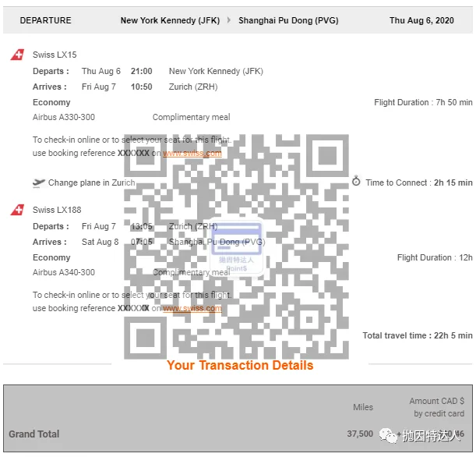Image resolution: width=476 pixels, height=457 pixels.
Task: Click the 'Thu Aug 6, 2020' header date
Action: coord(421,20)
